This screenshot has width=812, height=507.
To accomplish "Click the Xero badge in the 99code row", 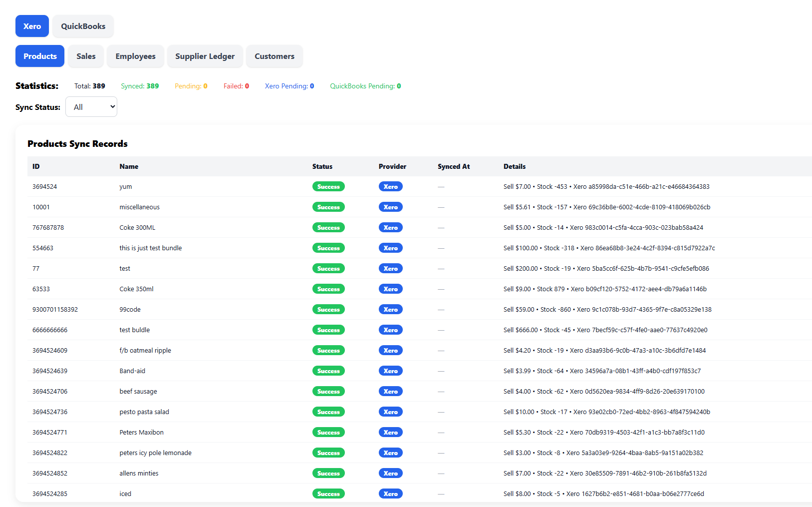I will (391, 309).
